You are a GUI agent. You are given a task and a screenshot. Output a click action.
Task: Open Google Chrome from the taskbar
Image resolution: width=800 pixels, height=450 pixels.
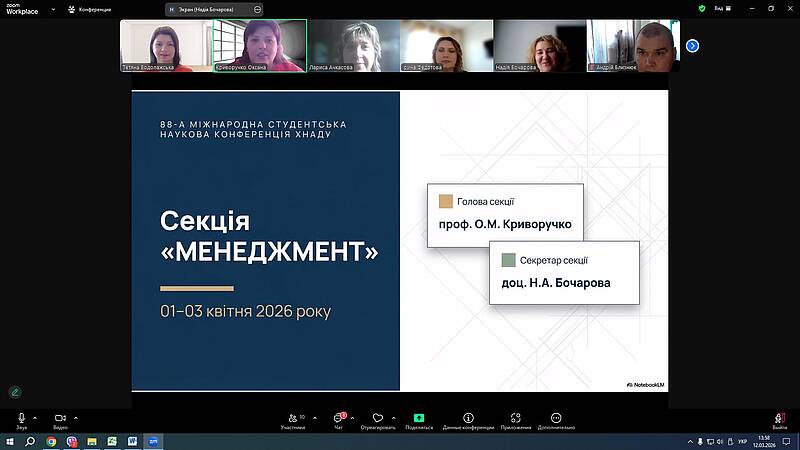tap(51, 441)
